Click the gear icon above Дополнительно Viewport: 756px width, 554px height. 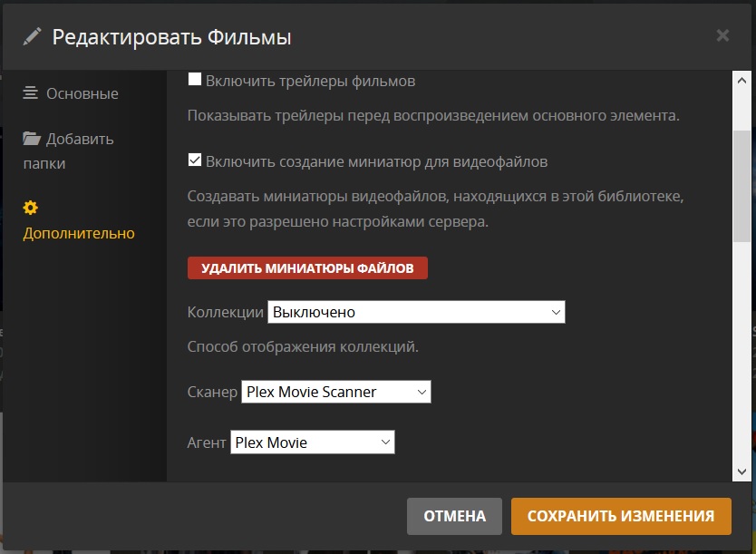(x=31, y=208)
